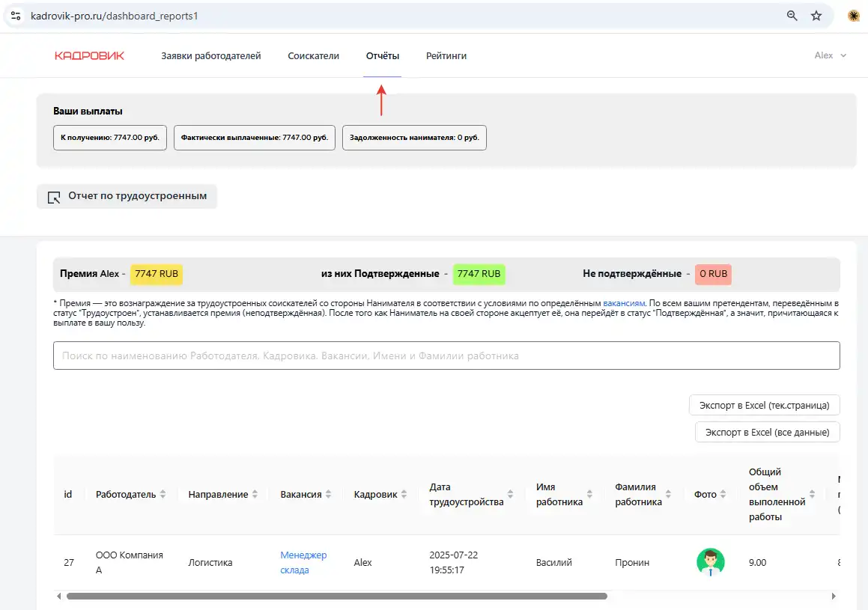Viewport: 868px width, 610px height.
Task: Open Заявки работодателей tab
Action: tap(211, 55)
